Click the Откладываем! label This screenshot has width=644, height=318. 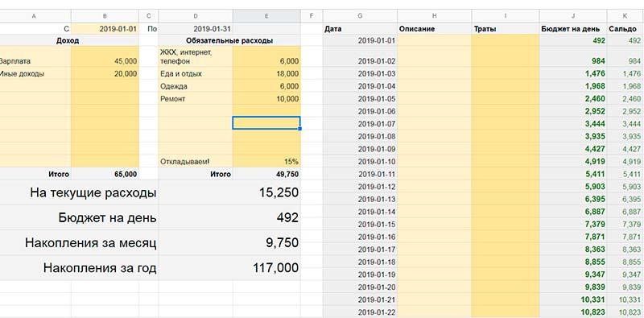(196, 162)
